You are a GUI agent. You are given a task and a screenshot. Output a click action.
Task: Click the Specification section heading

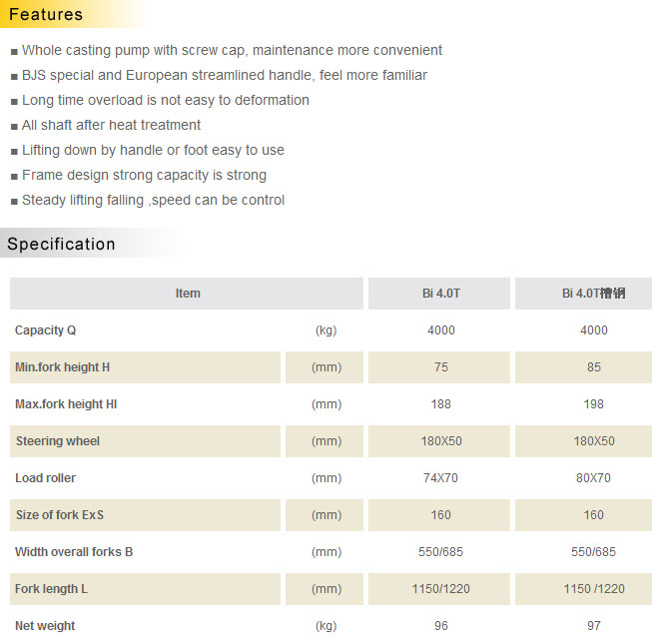(62, 245)
